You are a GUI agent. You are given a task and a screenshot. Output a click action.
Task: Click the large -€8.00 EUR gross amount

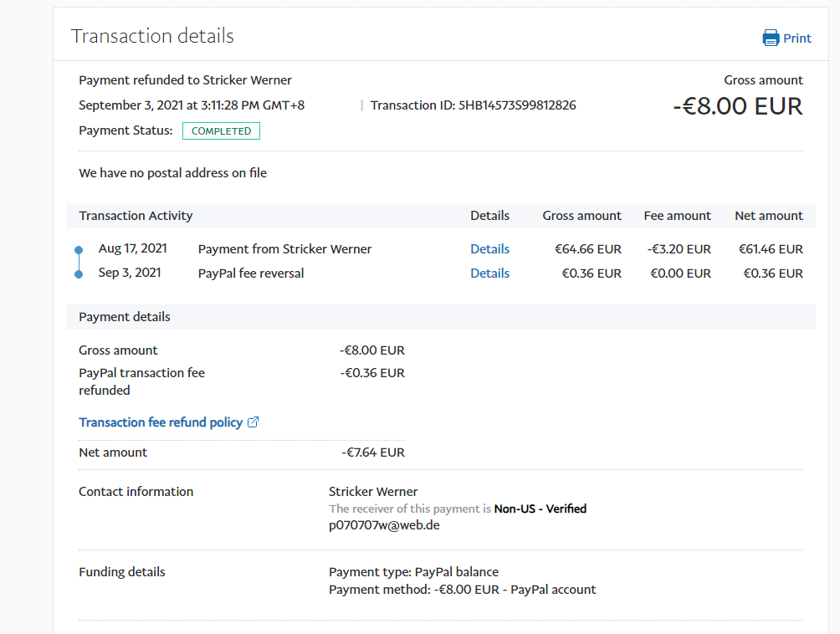pyautogui.click(x=737, y=106)
